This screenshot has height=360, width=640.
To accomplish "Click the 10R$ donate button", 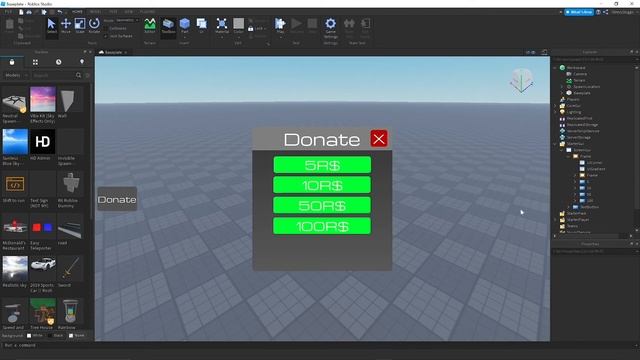I will coord(322,185).
